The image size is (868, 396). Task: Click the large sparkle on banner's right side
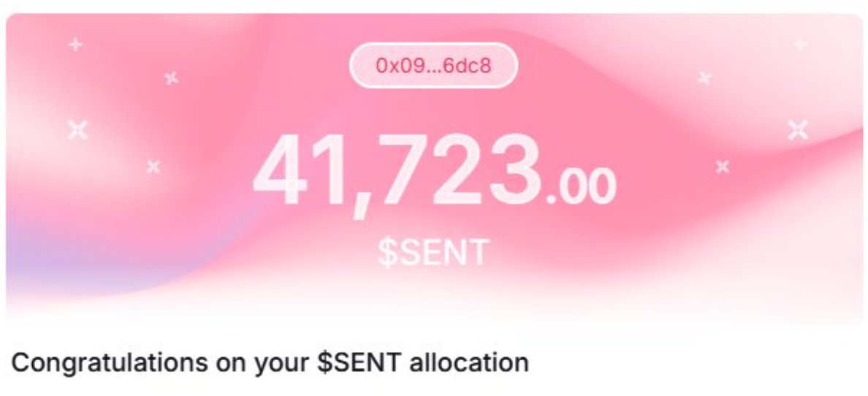click(798, 130)
